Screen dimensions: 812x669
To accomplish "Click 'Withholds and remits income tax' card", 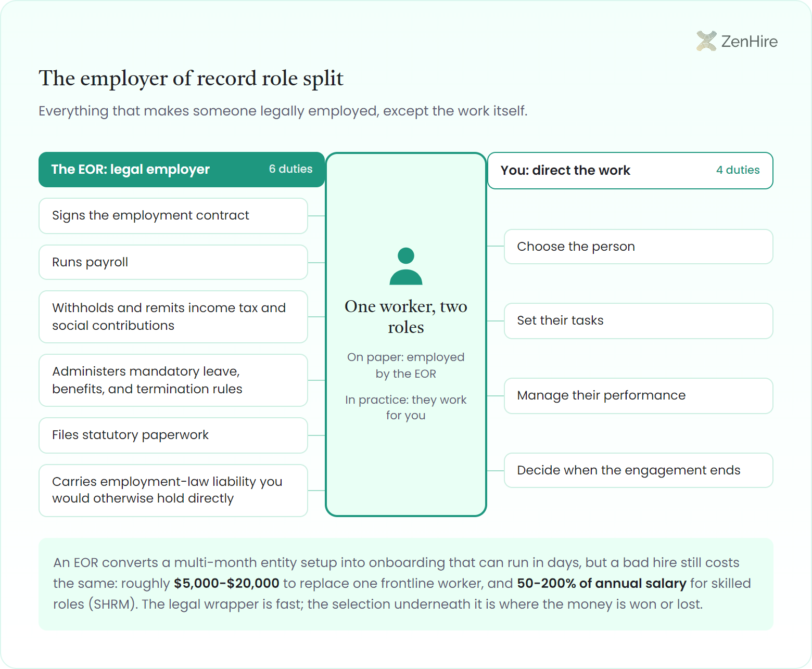I will pos(173,317).
